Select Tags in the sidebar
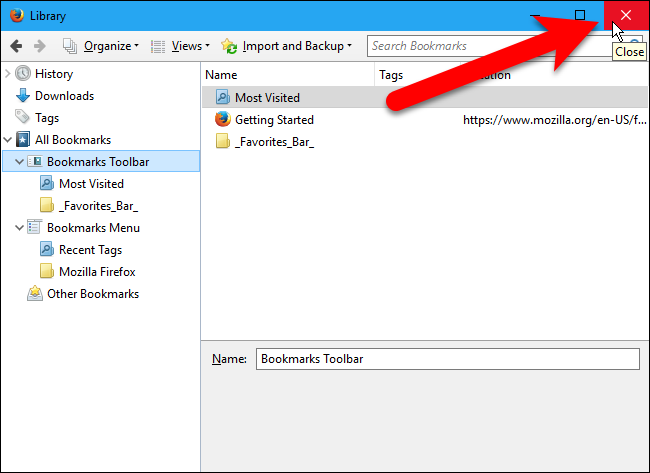This screenshot has width=650, height=473. [47, 118]
